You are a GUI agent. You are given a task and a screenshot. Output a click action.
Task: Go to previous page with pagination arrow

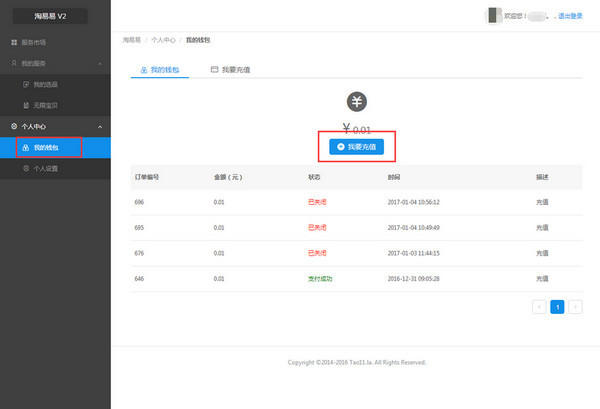pyautogui.click(x=540, y=307)
